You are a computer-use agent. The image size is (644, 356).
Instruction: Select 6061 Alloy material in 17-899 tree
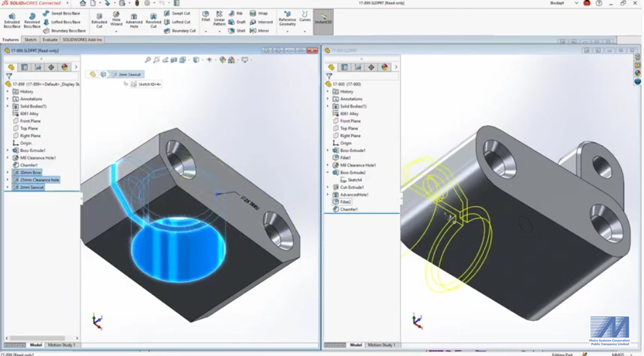pos(25,114)
